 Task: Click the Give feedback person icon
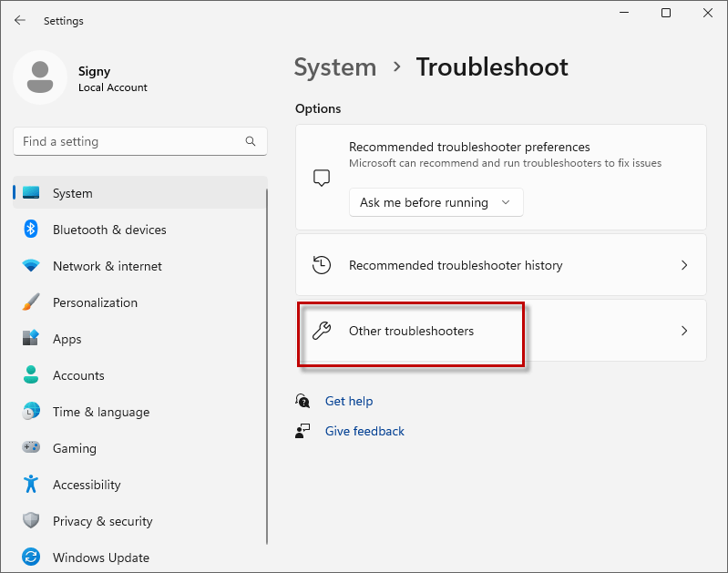[302, 431]
